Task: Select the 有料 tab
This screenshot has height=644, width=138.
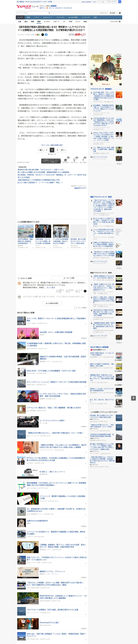Action: [95, 17]
